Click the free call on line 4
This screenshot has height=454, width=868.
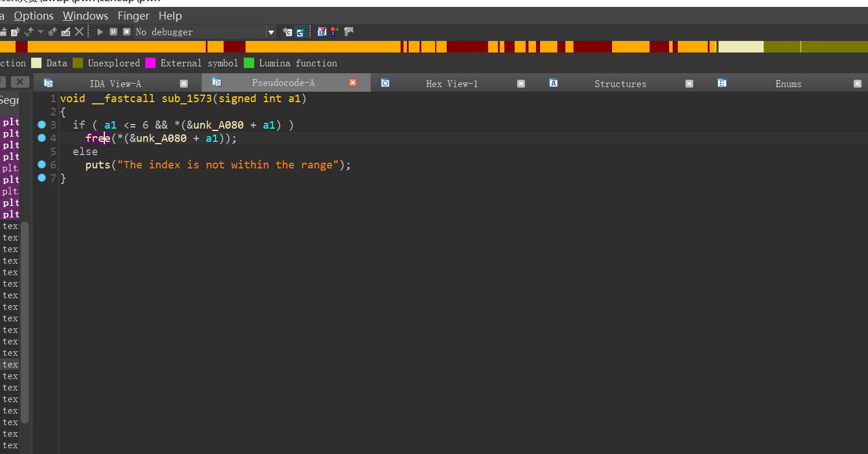pyautogui.click(x=97, y=138)
